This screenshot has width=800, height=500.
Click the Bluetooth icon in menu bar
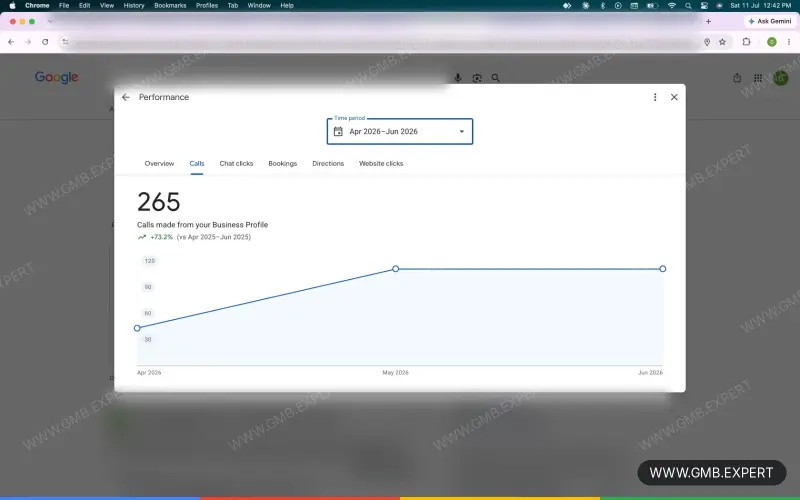click(x=602, y=6)
